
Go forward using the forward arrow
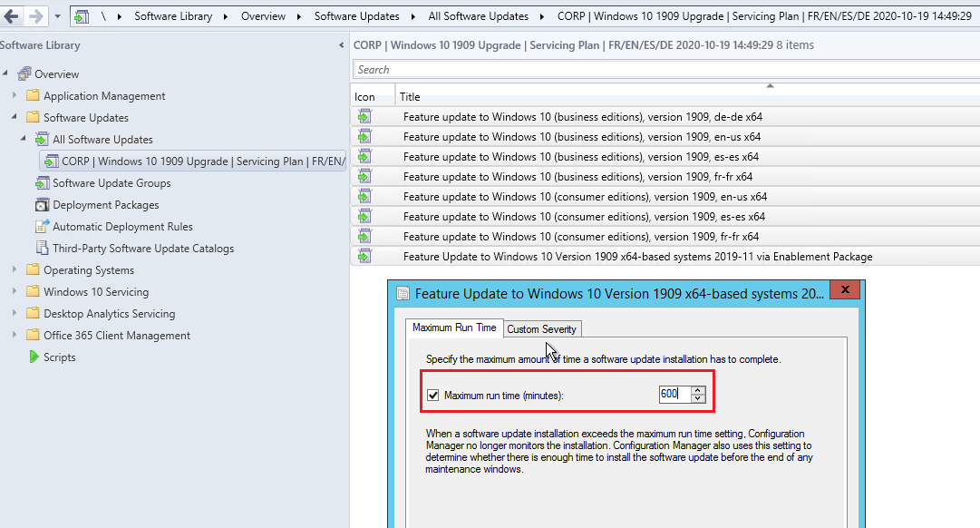(36, 16)
